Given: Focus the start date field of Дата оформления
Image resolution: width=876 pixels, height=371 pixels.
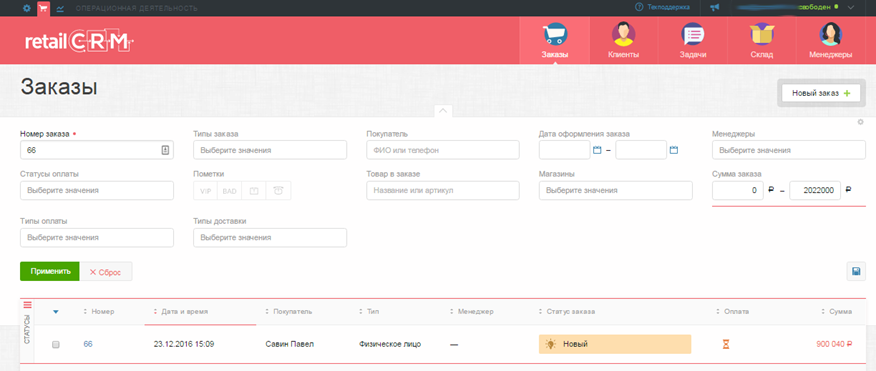Looking at the screenshot, I should tap(565, 150).
